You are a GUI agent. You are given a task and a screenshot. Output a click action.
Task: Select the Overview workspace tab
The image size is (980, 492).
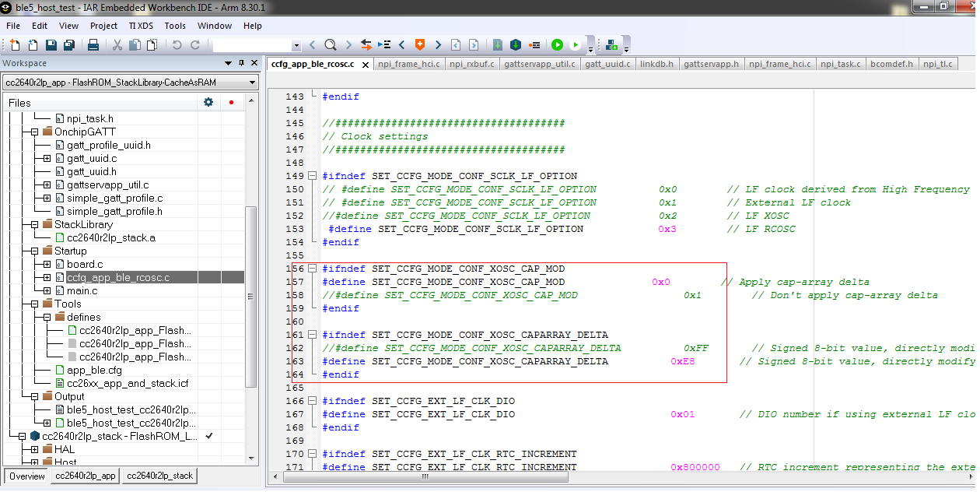pyautogui.click(x=26, y=476)
